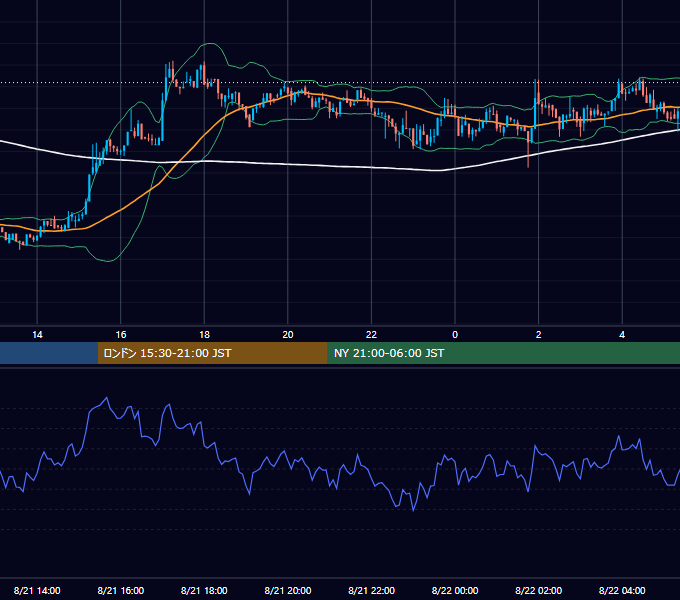The height and width of the screenshot is (600, 680).
Task: Click the '14' hour label on price chart axis
Action: click(37, 335)
